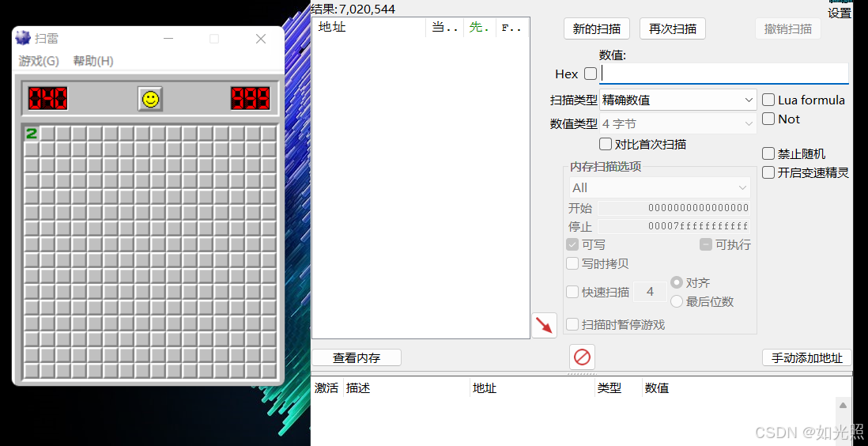This screenshot has width=868, height=446.
Task: Toggle the Hex checkbox
Action: coord(591,74)
